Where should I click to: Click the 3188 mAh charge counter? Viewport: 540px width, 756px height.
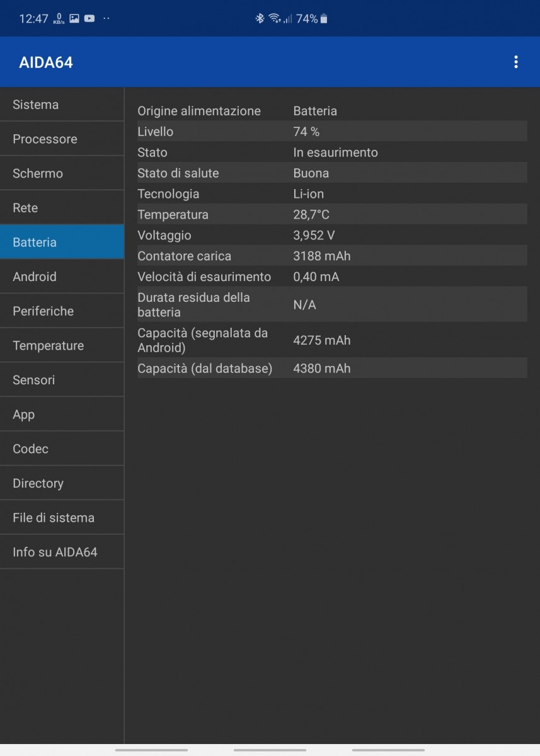[322, 256]
